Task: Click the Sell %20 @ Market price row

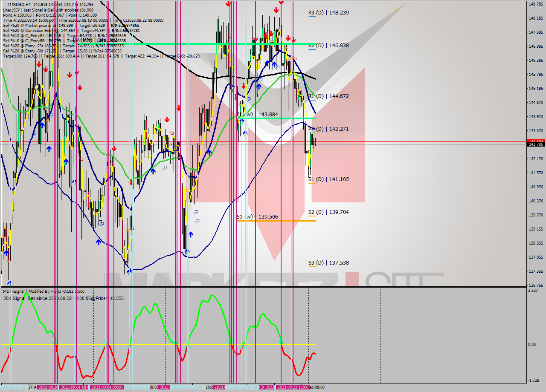Action: (71, 25)
